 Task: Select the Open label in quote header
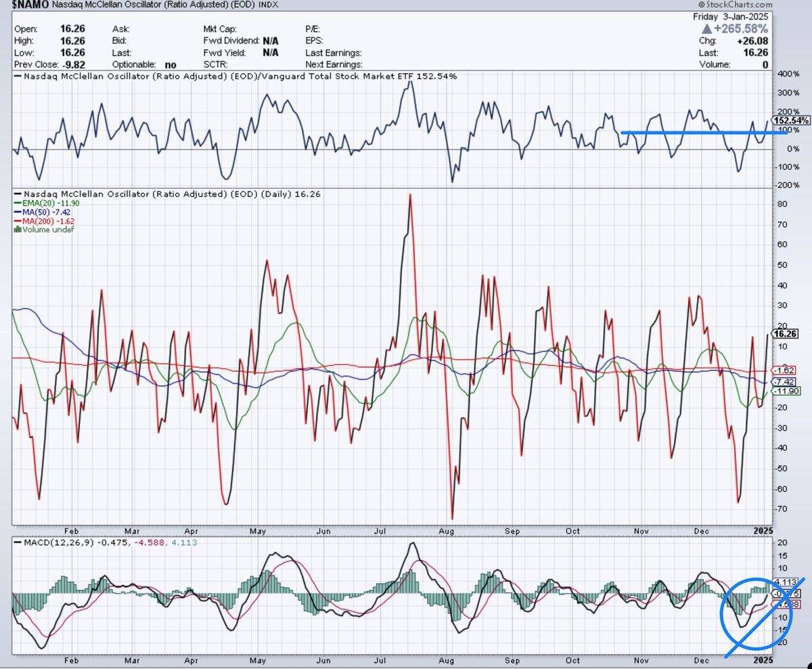pos(25,30)
